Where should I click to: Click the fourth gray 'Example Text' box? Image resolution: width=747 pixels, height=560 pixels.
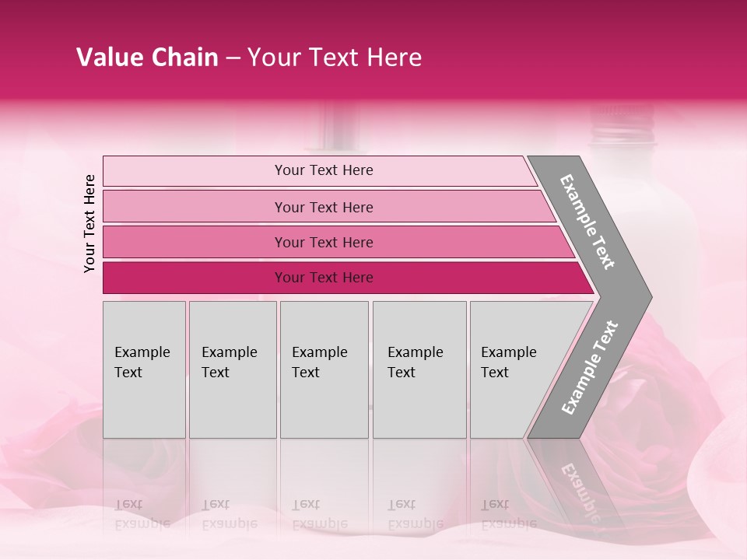coord(419,369)
